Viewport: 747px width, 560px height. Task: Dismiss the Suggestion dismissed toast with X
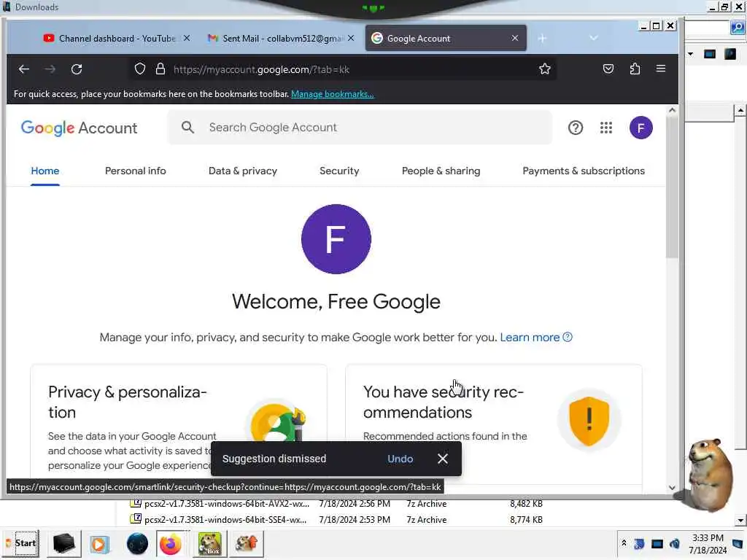(443, 459)
